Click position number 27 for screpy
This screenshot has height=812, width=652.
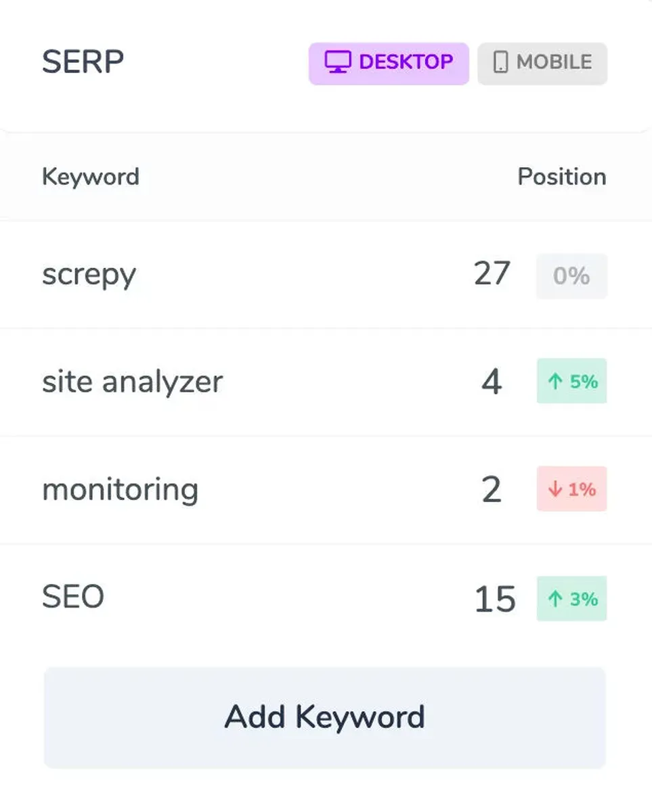pos(492,275)
